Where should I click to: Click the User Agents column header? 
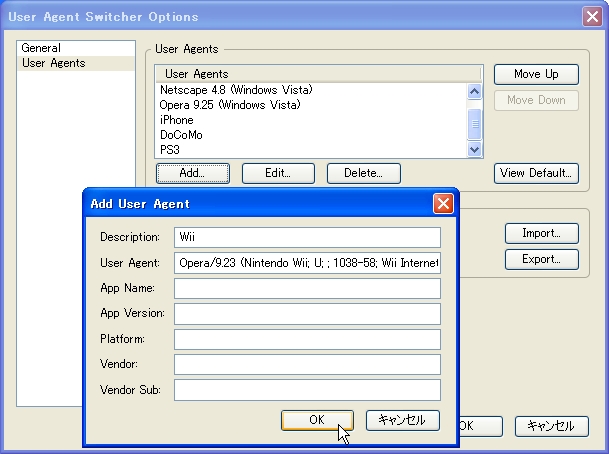pyautogui.click(x=318, y=74)
